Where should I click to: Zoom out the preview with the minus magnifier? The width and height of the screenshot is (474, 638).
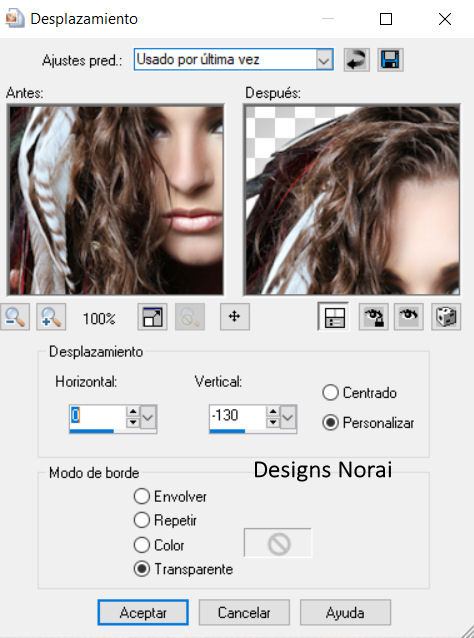pyautogui.click(x=15, y=317)
